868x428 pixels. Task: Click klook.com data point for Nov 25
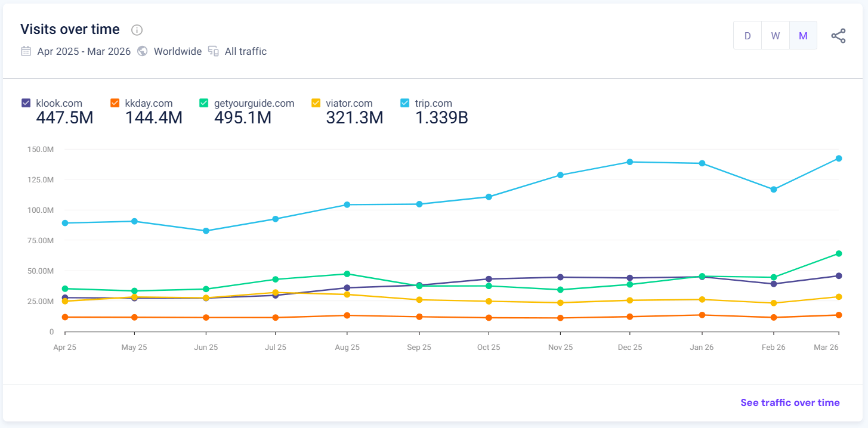[x=560, y=277]
